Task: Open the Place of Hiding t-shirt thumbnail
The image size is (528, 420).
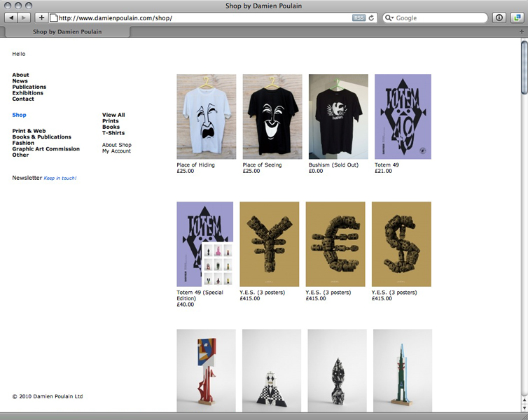Action: 207,116
